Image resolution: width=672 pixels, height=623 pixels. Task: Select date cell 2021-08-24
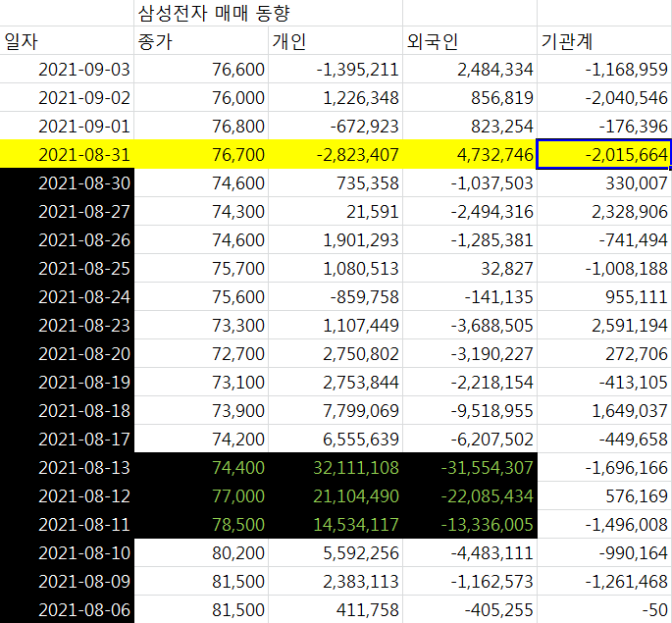click(67, 296)
